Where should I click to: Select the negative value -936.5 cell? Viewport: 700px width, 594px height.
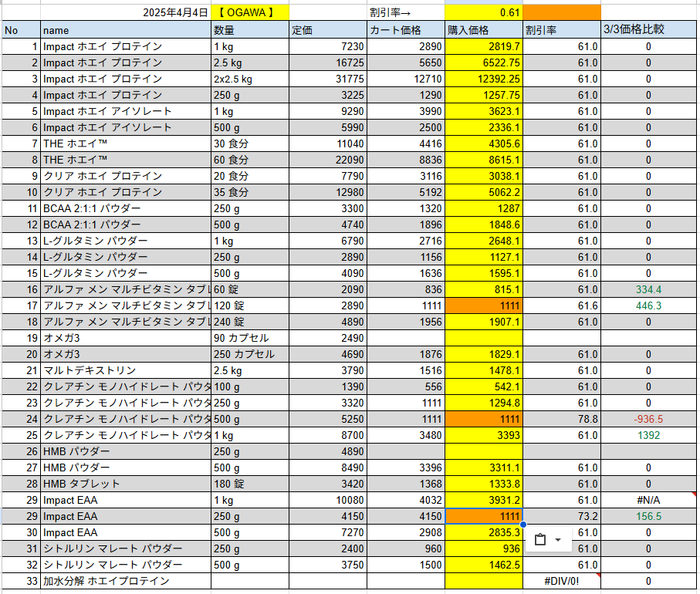coord(648,419)
